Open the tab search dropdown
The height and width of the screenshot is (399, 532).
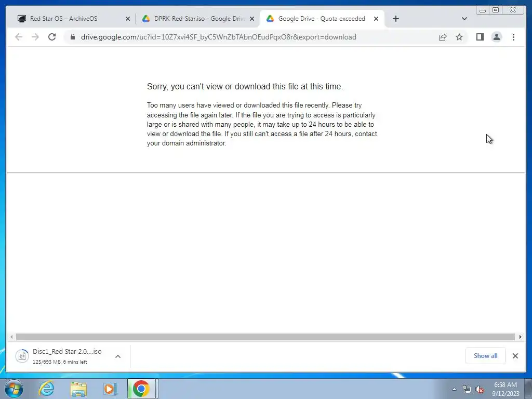click(464, 19)
